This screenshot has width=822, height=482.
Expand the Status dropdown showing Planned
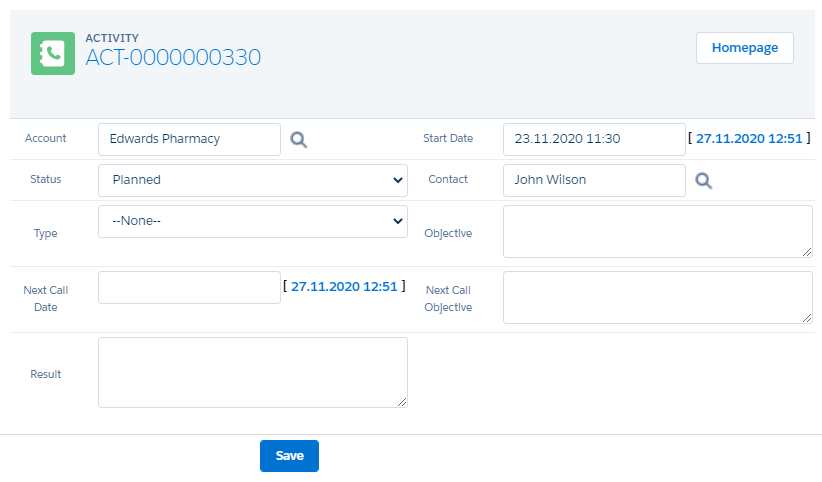point(253,180)
